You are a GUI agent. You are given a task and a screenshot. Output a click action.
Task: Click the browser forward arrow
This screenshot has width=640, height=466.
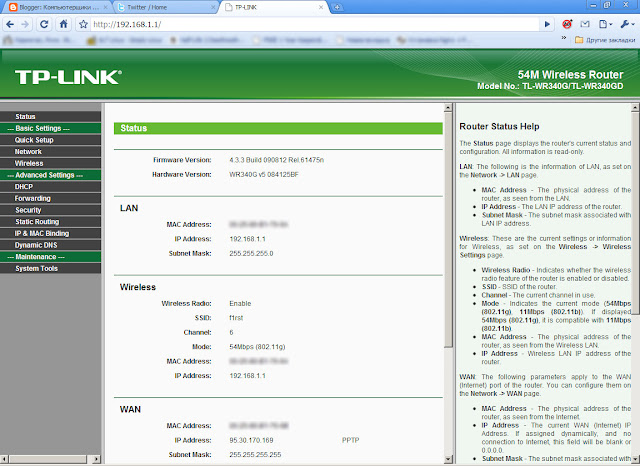click(25, 24)
